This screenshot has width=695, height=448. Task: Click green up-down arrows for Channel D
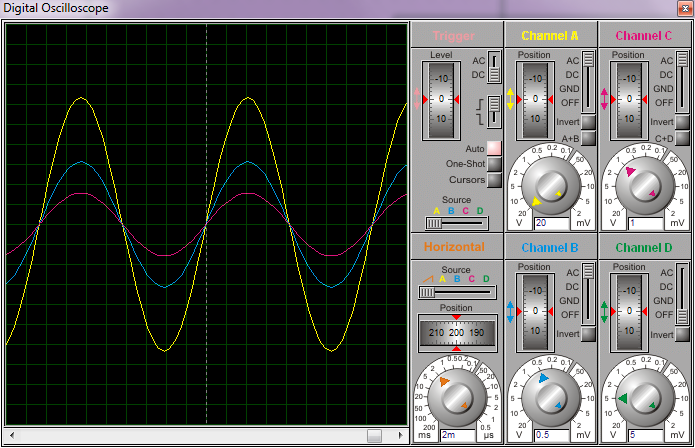click(604, 312)
